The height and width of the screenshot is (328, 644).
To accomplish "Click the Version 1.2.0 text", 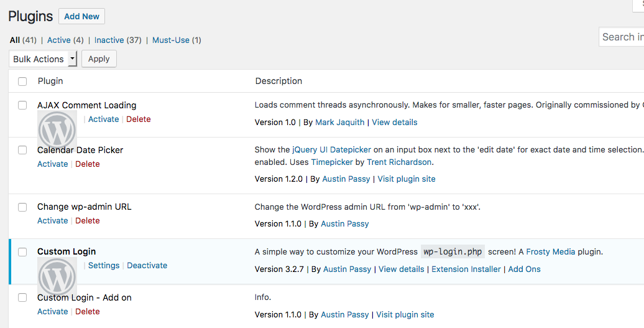I will coord(278,179).
